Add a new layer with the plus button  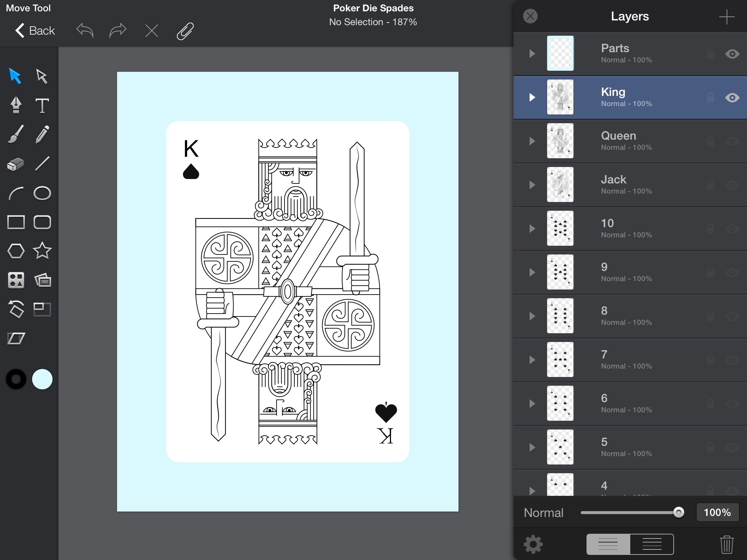pos(727,16)
